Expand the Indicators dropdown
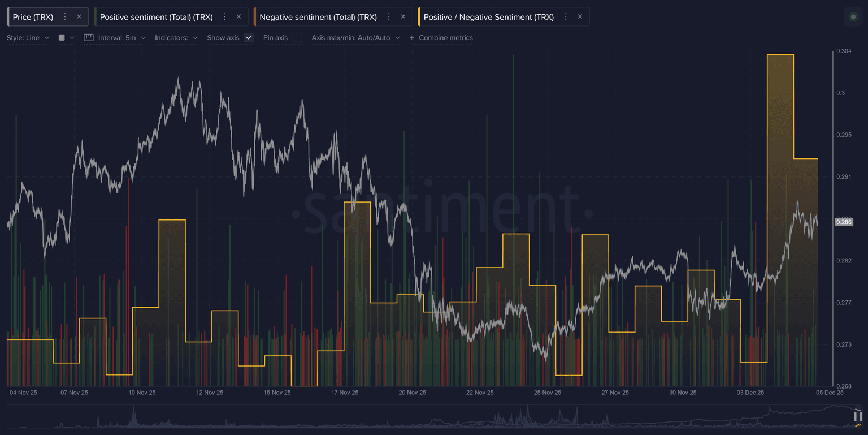Viewport: 868px width, 435px height. [176, 38]
